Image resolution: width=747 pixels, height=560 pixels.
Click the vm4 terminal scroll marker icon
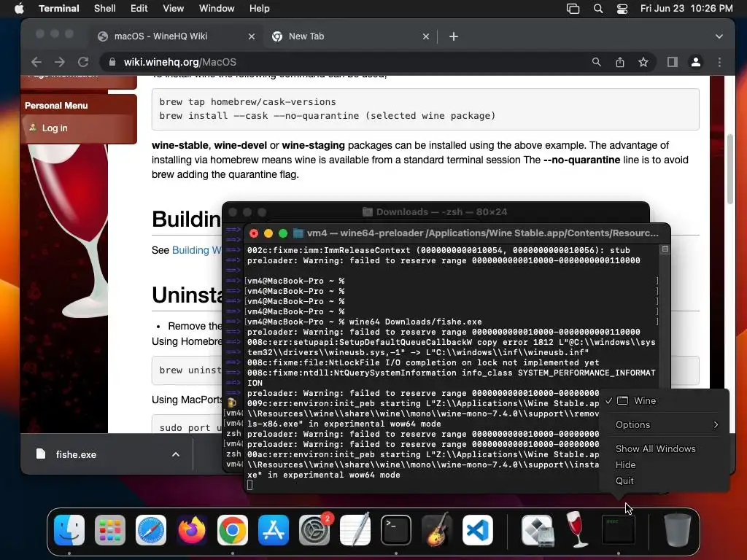[x=665, y=249]
